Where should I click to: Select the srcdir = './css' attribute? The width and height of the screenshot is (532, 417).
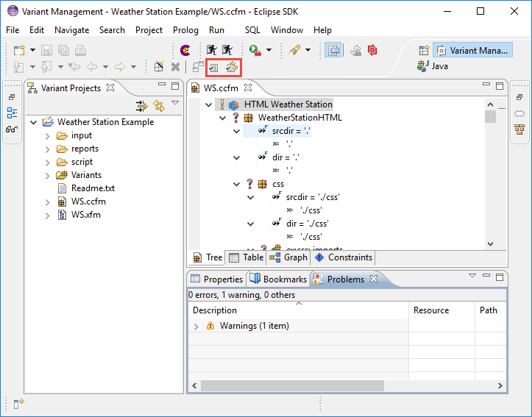pos(313,197)
